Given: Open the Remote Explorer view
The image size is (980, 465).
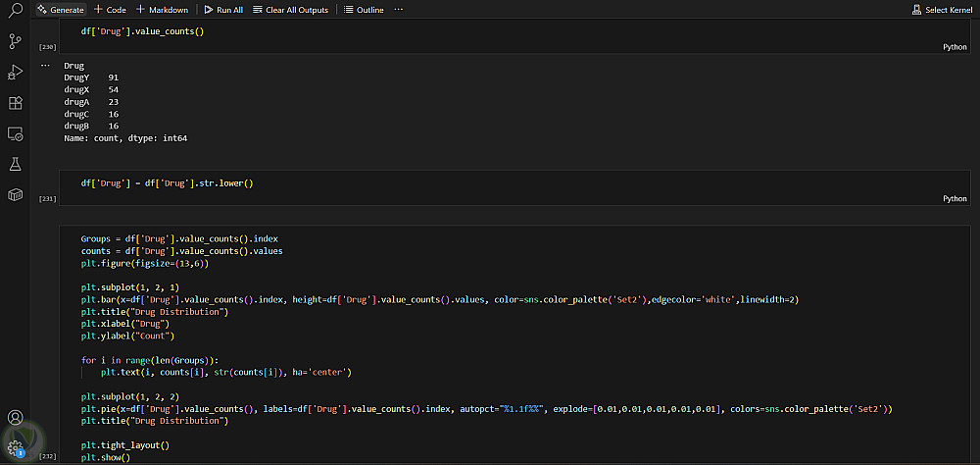Looking at the screenshot, I should [x=15, y=133].
